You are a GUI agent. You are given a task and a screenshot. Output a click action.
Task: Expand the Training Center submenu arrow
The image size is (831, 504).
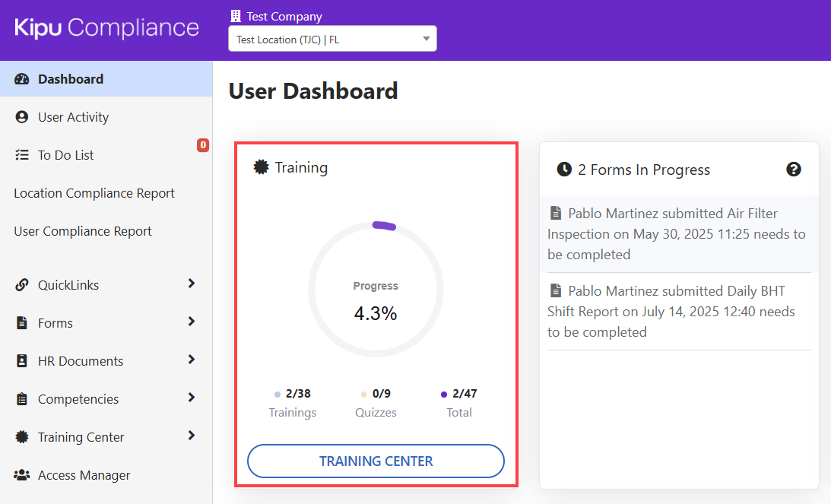(191, 436)
